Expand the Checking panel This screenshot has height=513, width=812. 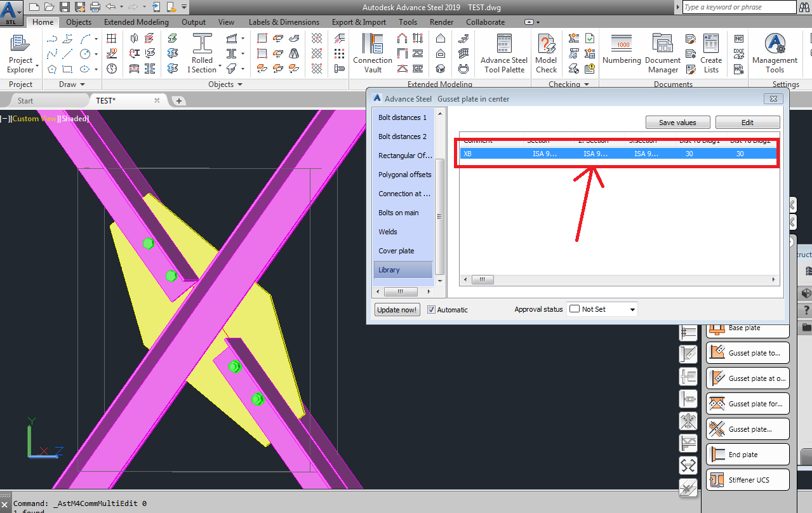point(569,84)
